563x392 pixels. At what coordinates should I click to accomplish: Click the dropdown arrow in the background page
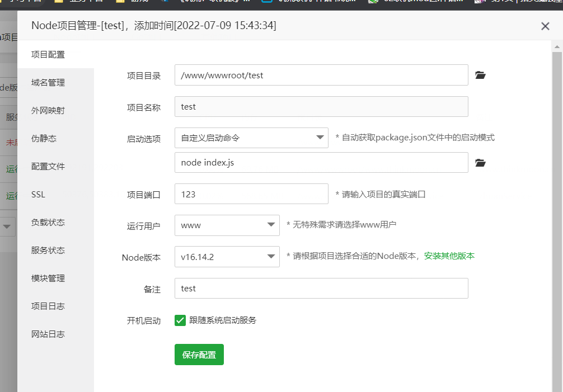7,226
